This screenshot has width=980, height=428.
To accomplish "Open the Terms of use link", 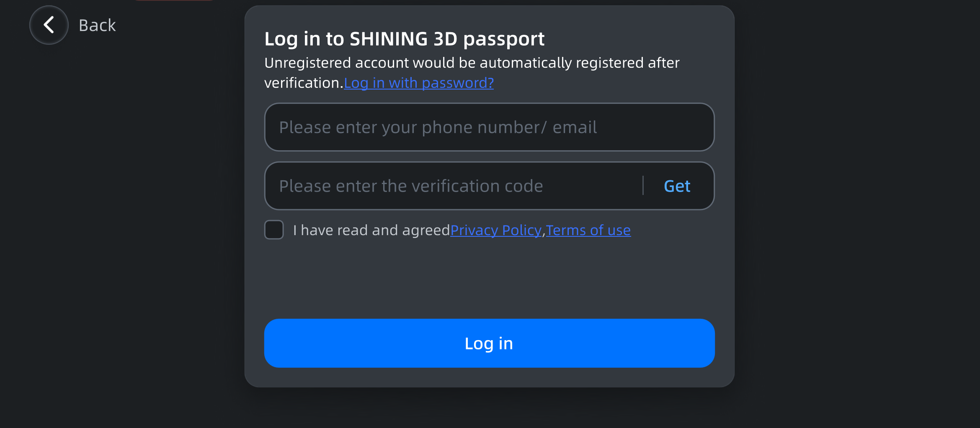I will click(x=588, y=230).
